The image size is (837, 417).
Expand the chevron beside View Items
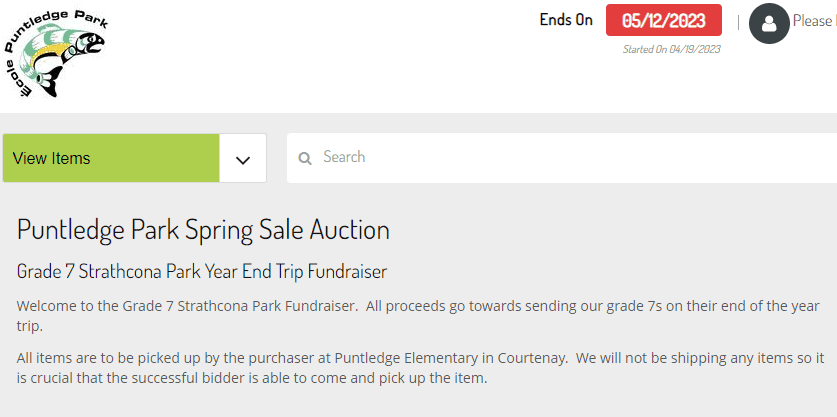[243, 159]
